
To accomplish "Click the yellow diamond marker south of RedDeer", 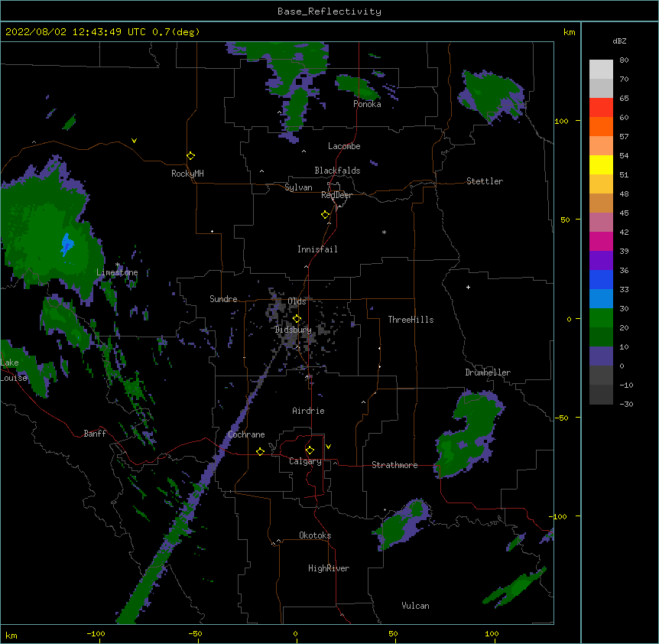I will pyautogui.click(x=325, y=215).
